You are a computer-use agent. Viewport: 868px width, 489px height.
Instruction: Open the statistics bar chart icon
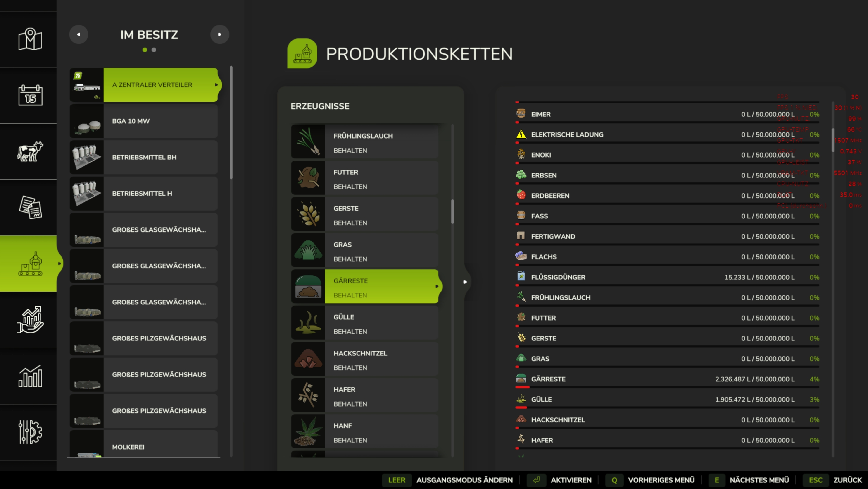30,376
